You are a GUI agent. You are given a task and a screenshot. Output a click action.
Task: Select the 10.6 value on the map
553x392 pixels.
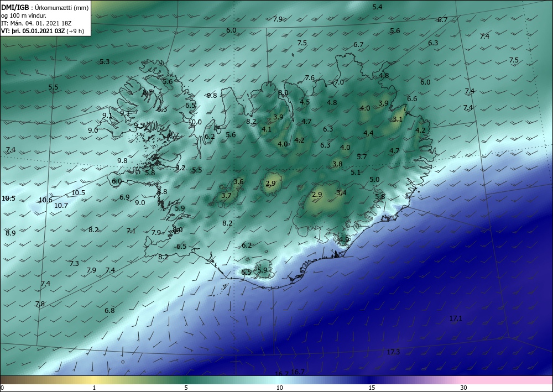tap(45, 200)
